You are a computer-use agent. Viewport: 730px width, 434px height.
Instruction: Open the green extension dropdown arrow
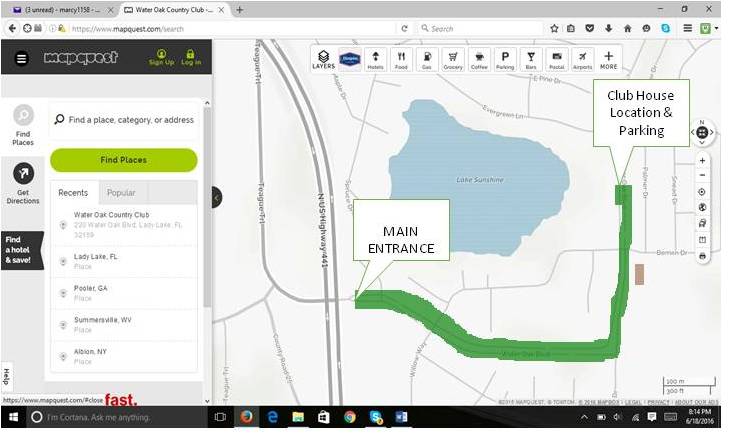tap(717, 29)
